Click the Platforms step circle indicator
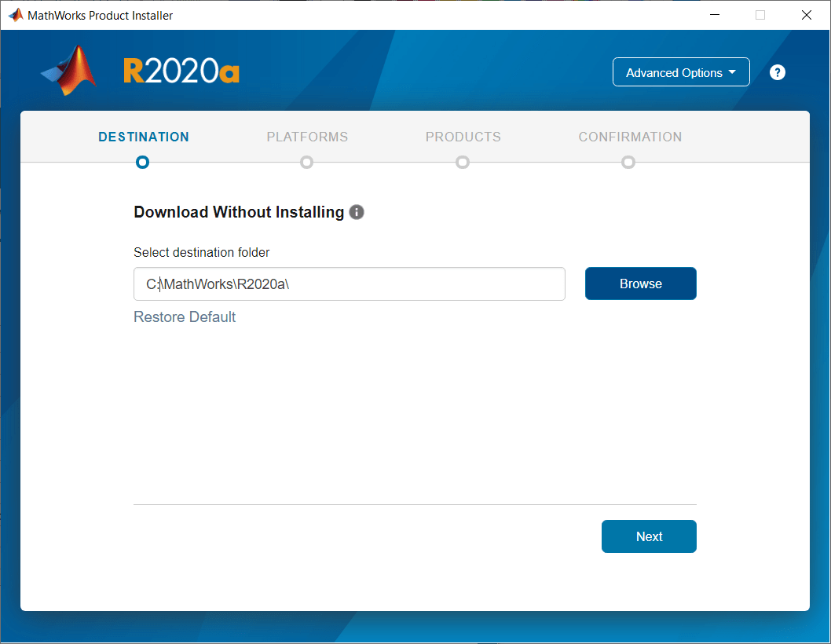This screenshot has width=831, height=644. point(306,162)
